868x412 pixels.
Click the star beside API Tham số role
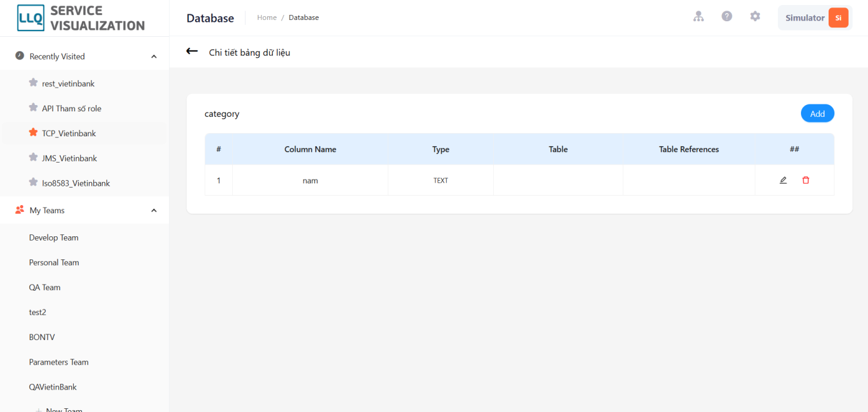[x=33, y=108]
